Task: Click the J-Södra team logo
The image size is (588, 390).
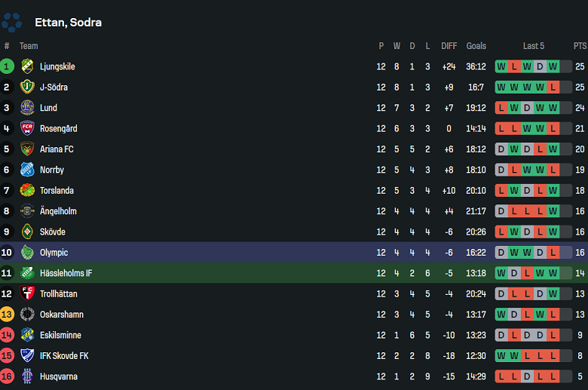Action: (x=28, y=87)
